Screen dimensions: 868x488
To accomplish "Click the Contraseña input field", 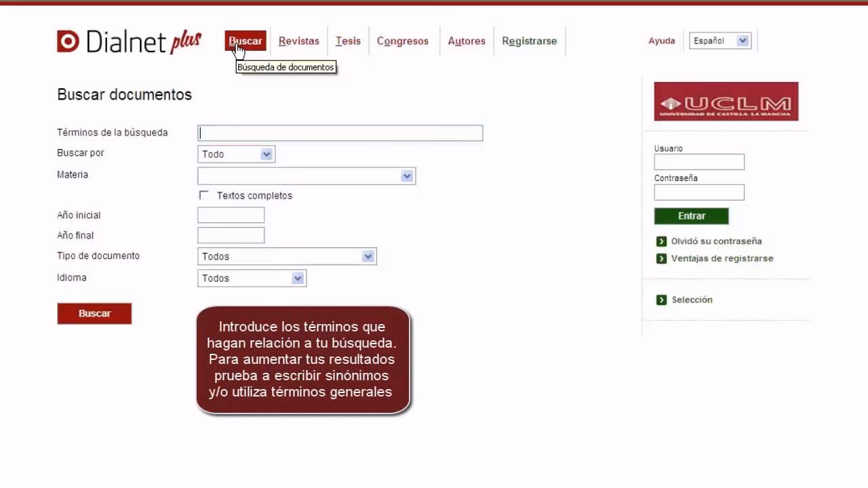I will [x=699, y=192].
